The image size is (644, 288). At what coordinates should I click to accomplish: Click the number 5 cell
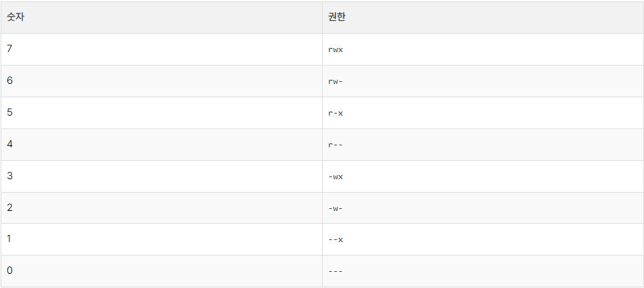pyautogui.click(x=161, y=113)
